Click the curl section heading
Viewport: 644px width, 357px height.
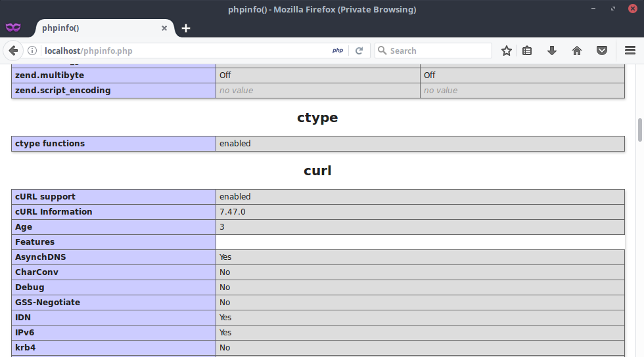(x=317, y=171)
